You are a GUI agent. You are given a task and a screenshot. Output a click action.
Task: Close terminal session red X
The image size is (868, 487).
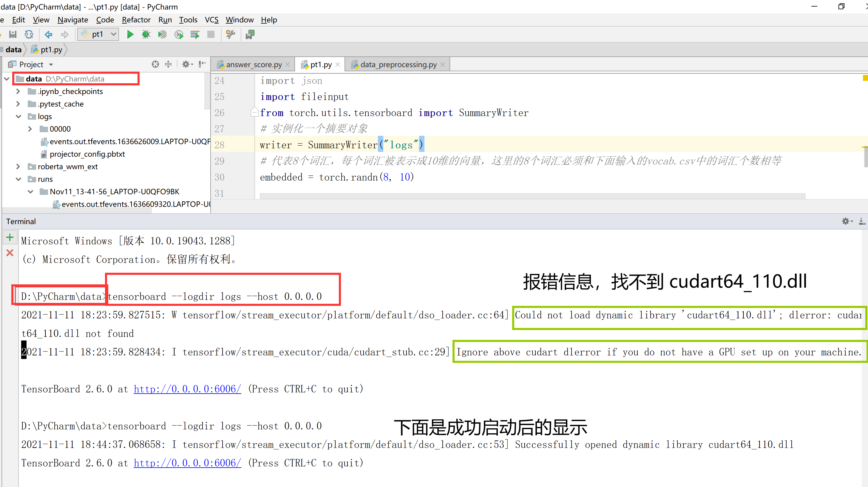pyautogui.click(x=10, y=253)
